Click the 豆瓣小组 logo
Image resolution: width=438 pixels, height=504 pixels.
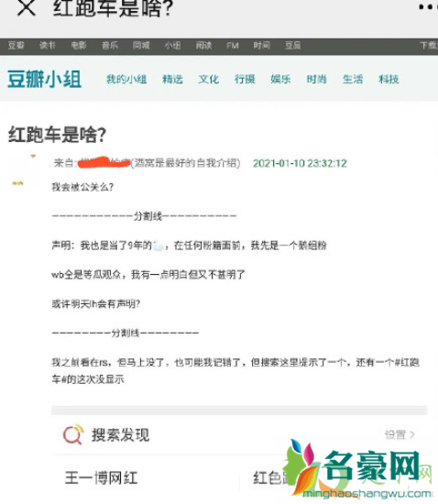(44, 79)
